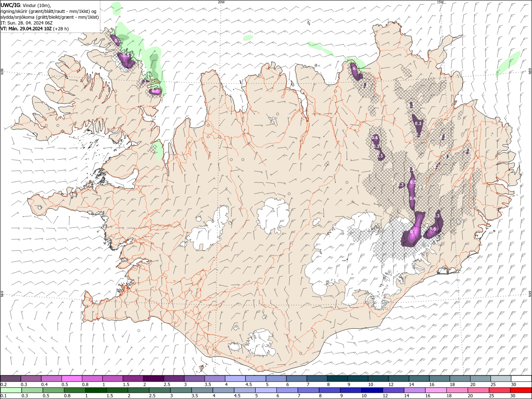
Task: Choose the light violet swatch labeled 14 in lower legend
Action: (414, 390)
